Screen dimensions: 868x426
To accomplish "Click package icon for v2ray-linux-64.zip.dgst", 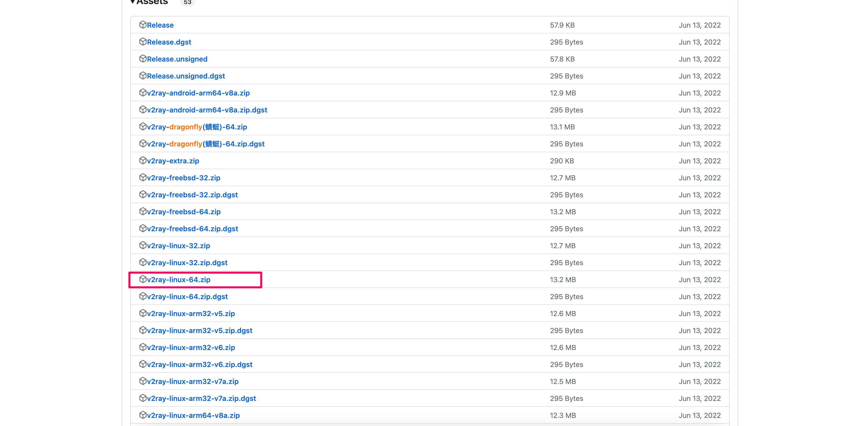I will tap(142, 296).
